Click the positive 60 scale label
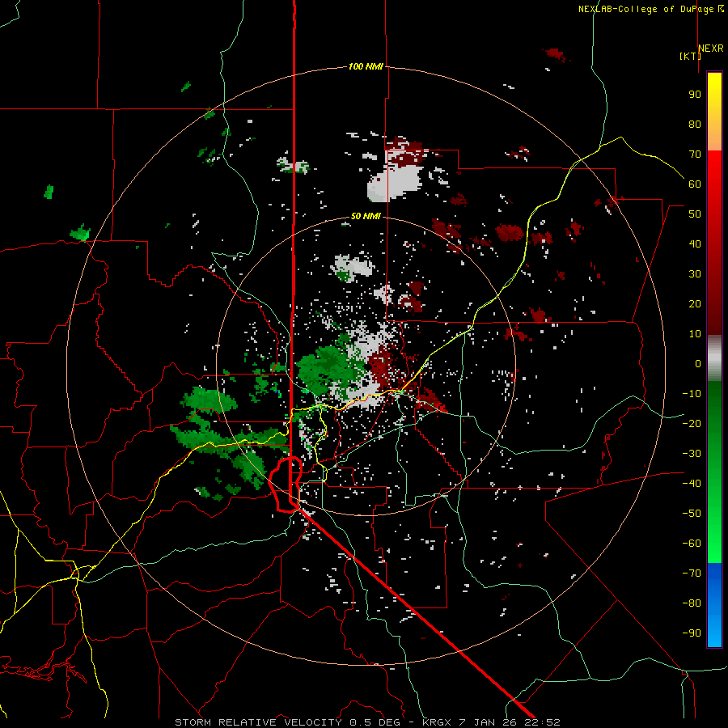Viewport: 728px width, 728px height. point(695,184)
